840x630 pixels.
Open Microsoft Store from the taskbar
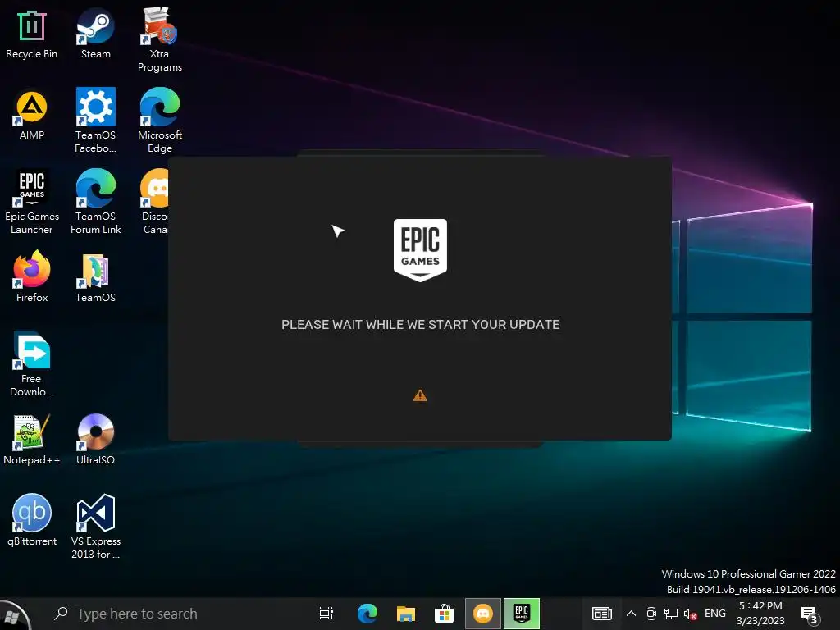coord(444,614)
